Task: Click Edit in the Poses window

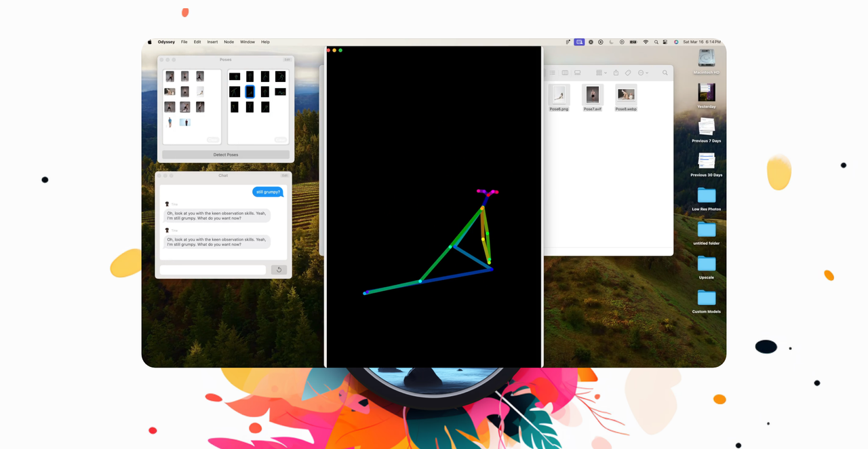Action: point(287,60)
